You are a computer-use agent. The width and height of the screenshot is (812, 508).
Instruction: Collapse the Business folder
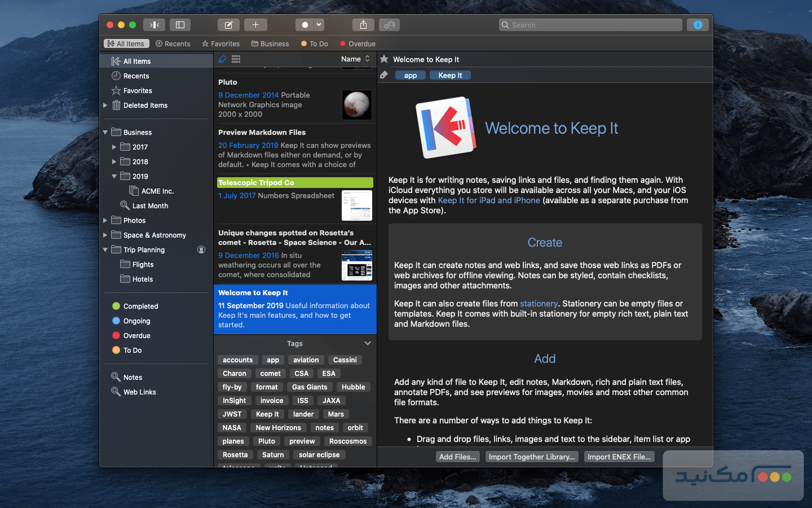(x=105, y=133)
